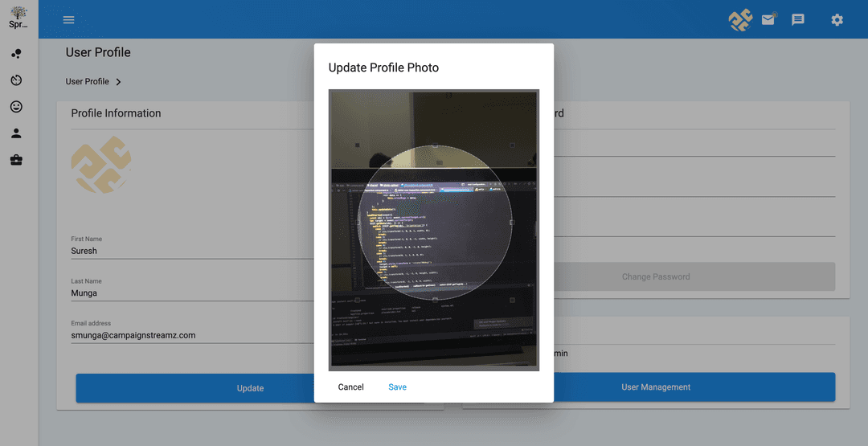This screenshot has width=868, height=446.
Task: Click the top-left corner crop handle
Action: 358,145
